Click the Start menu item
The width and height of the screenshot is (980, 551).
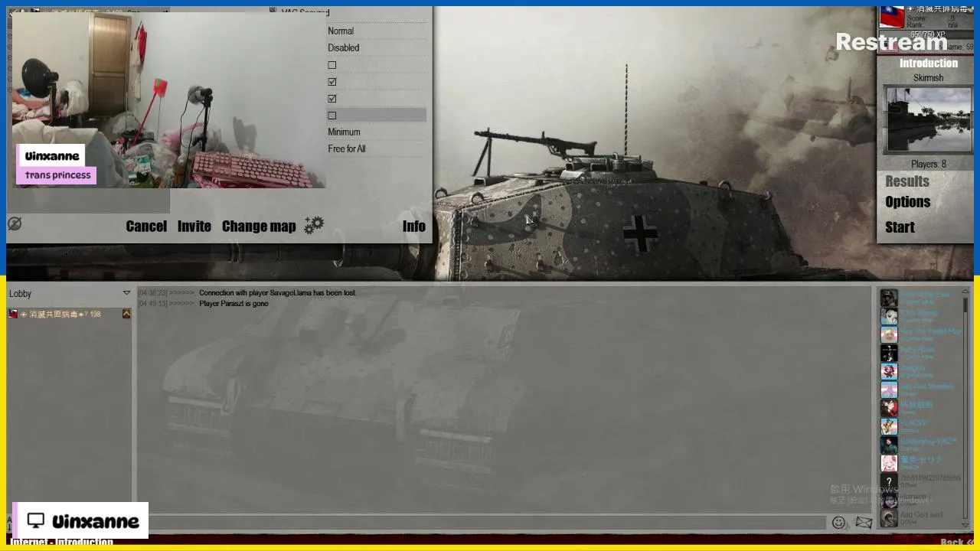(900, 227)
